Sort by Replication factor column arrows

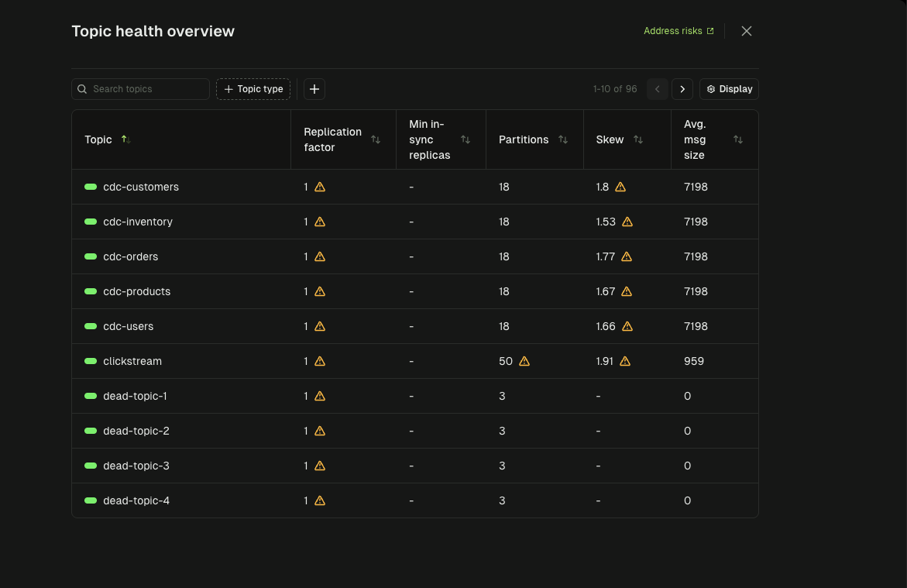376,139
